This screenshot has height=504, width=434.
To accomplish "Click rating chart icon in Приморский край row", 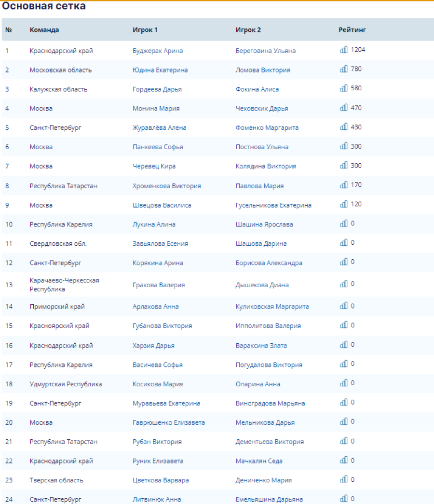I will (x=343, y=306).
